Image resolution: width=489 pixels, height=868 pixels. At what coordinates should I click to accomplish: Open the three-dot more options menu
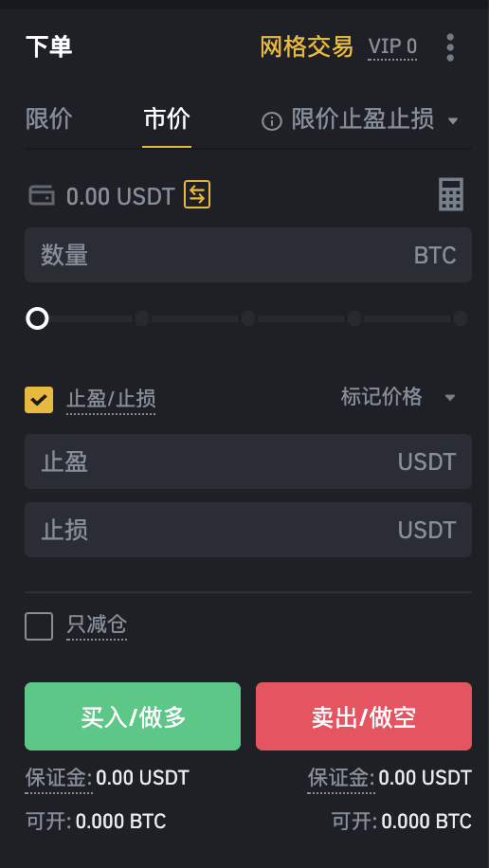pos(450,47)
